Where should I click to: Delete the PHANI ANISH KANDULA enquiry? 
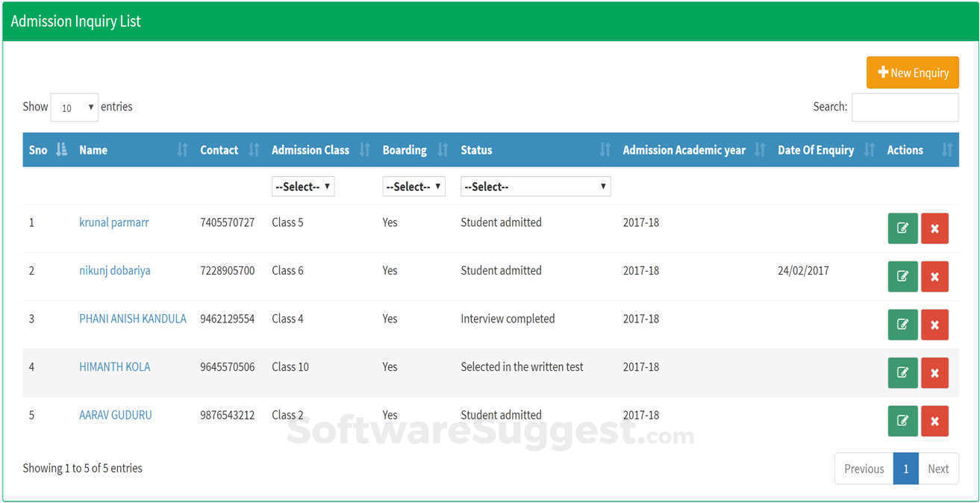click(x=934, y=325)
